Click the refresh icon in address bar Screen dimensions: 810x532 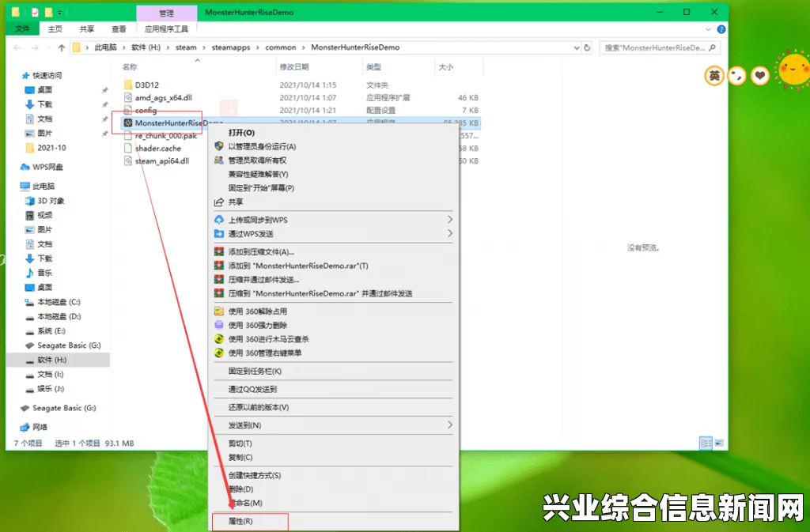coord(587,47)
